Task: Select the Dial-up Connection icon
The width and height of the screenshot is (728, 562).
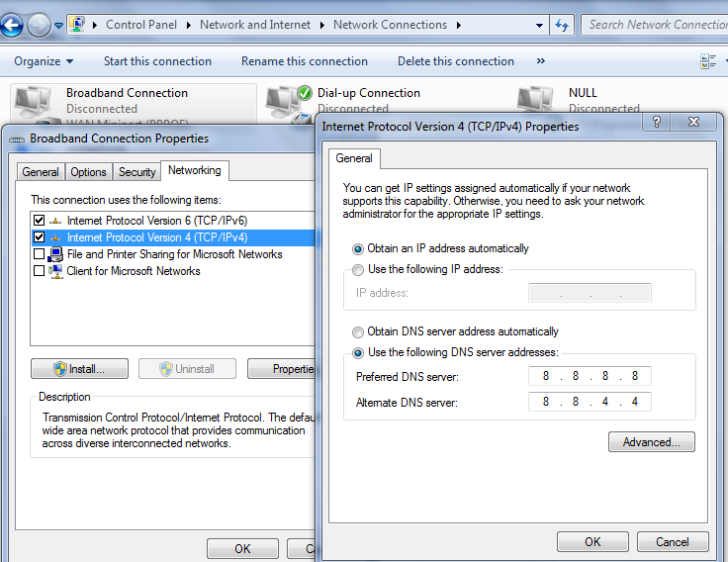Action: click(x=288, y=104)
